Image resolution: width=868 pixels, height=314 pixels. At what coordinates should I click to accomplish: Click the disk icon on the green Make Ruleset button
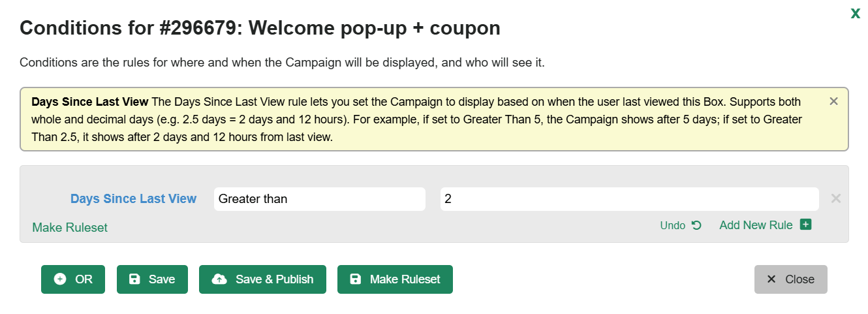tap(355, 279)
